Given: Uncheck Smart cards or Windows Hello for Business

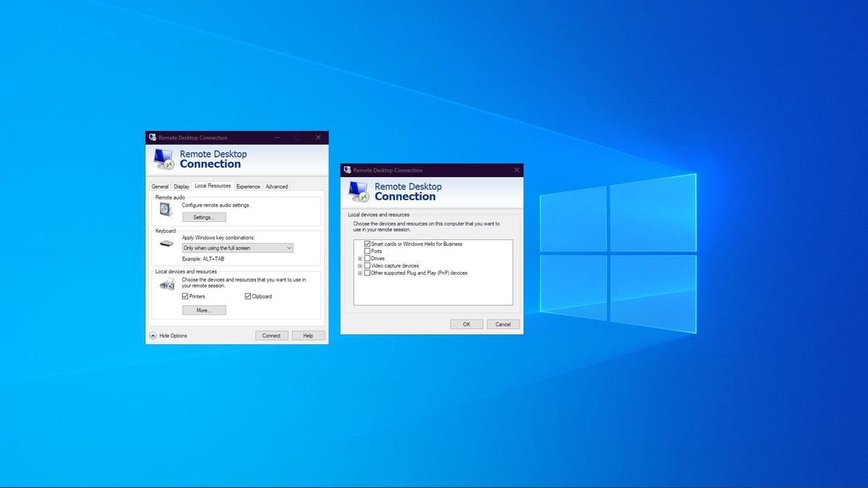Looking at the screenshot, I should point(367,243).
